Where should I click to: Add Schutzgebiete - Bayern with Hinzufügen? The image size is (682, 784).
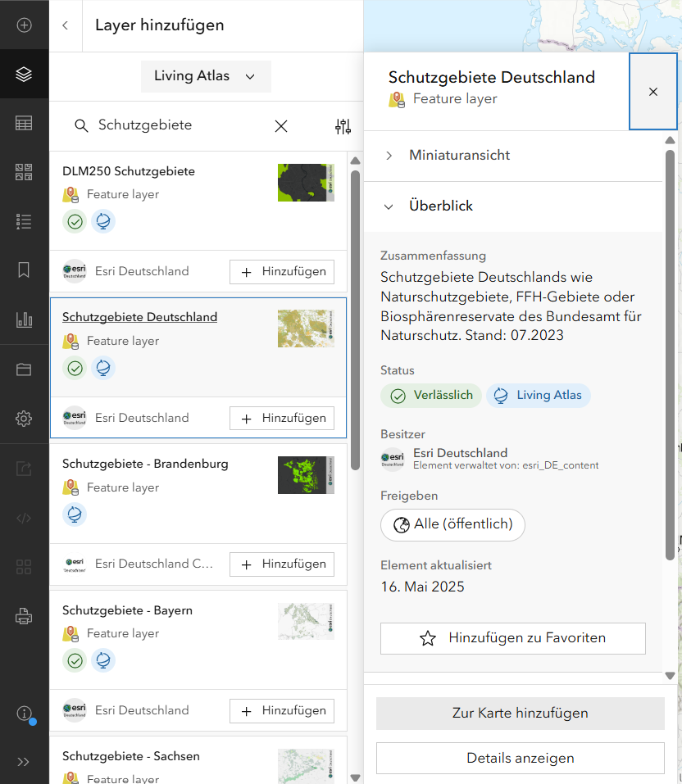282,710
